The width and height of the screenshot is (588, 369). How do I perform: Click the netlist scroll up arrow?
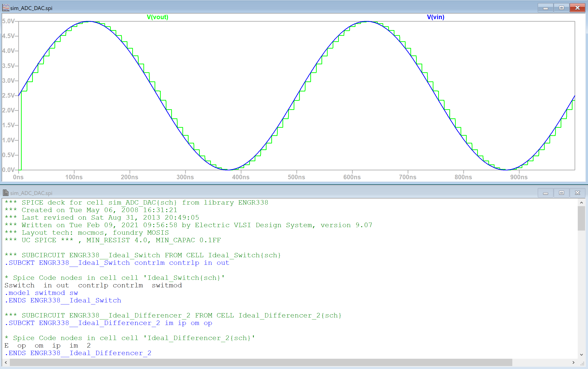(x=581, y=203)
